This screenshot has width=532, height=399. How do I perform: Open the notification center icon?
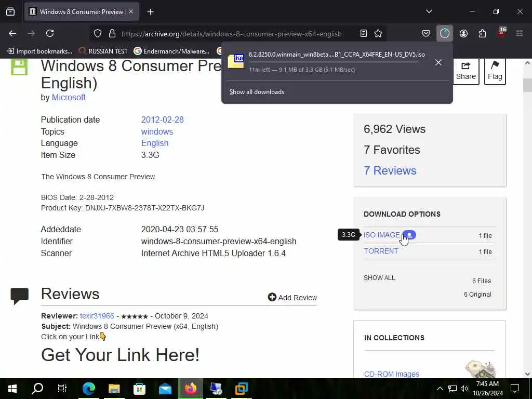(x=515, y=389)
